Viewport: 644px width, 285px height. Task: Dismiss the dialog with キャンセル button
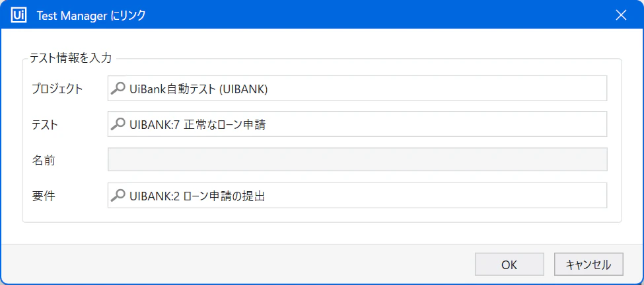(589, 265)
